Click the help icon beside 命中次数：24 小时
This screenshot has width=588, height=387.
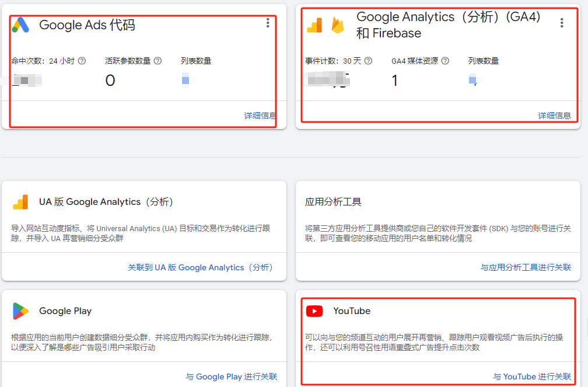point(82,61)
